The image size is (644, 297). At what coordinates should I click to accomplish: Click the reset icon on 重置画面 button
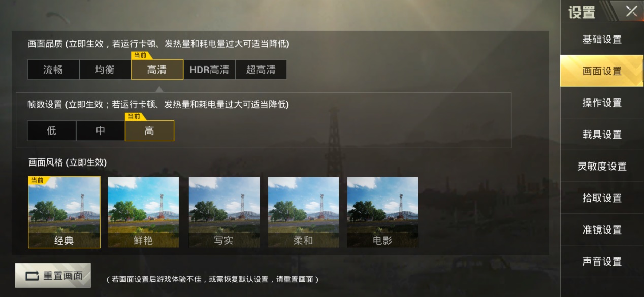pos(31,276)
